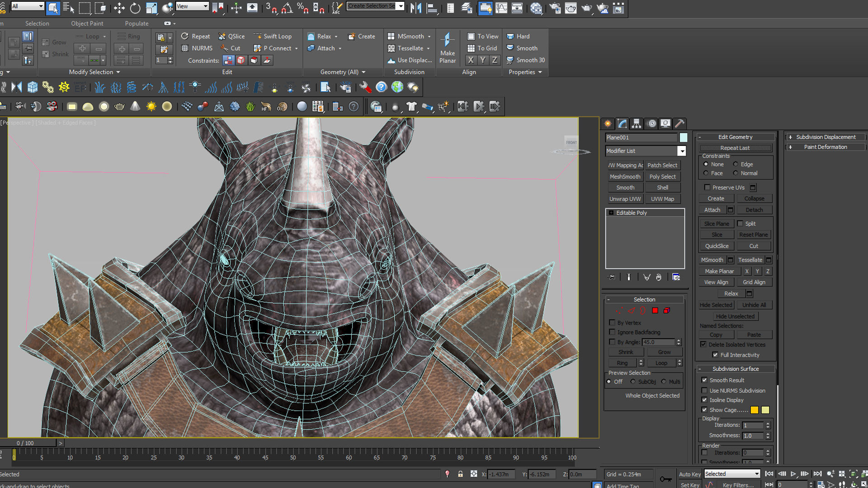Select the Face constraint radio button
Image resolution: width=868 pixels, height=488 pixels.
pyautogui.click(x=706, y=173)
